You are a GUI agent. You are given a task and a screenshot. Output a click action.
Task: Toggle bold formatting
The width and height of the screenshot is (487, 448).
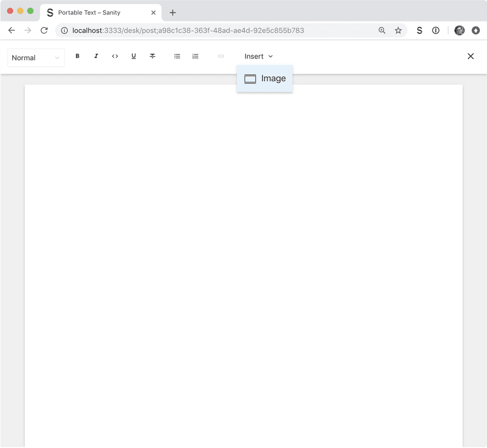tap(77, 56)
